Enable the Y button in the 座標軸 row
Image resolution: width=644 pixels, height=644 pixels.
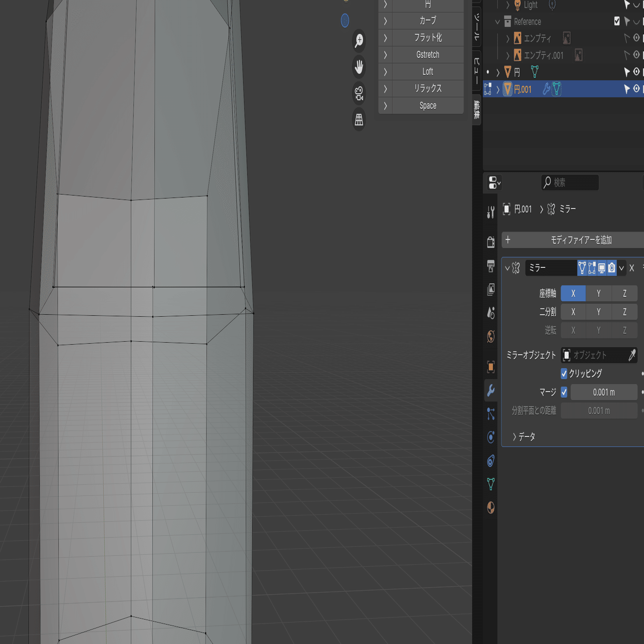coord(599,293)
